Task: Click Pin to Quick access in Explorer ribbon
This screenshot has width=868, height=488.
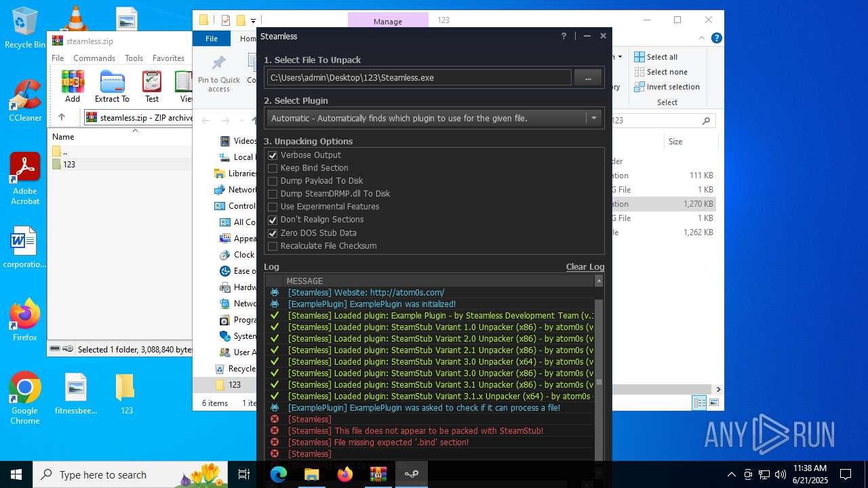Action: [x=218, y=75]
